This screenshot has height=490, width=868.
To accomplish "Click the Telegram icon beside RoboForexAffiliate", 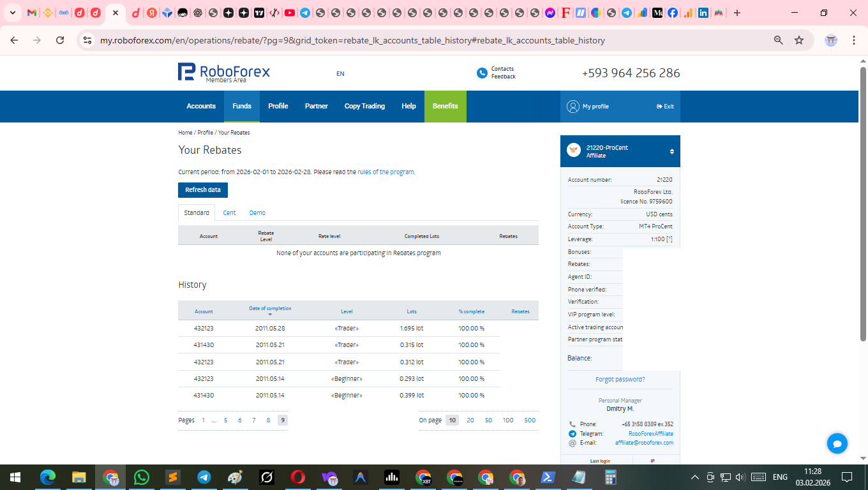I will click(x=572, y=433).
